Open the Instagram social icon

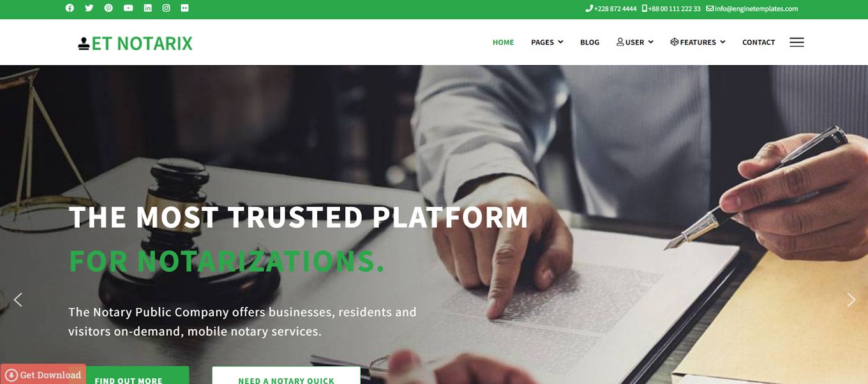pos(166,8)
